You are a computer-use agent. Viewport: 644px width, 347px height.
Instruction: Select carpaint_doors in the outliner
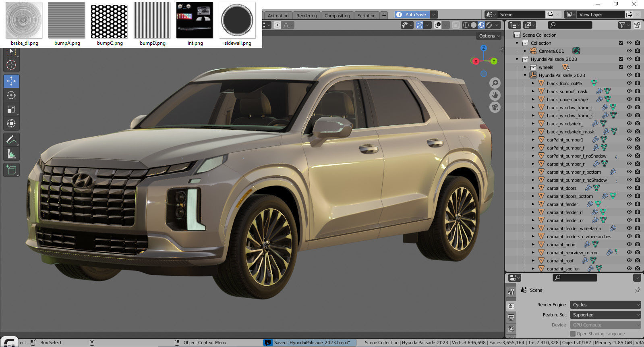coord(561,188)
